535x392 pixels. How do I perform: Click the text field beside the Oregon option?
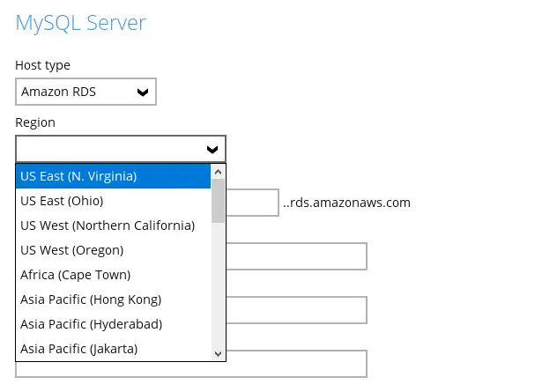click(296, 256)
